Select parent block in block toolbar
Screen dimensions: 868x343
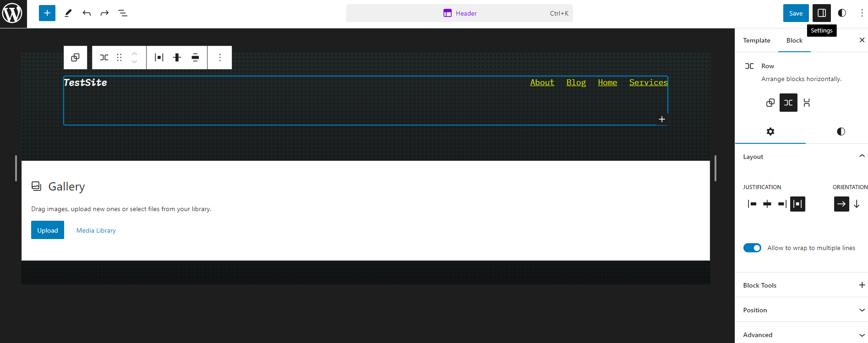[75, 57]
